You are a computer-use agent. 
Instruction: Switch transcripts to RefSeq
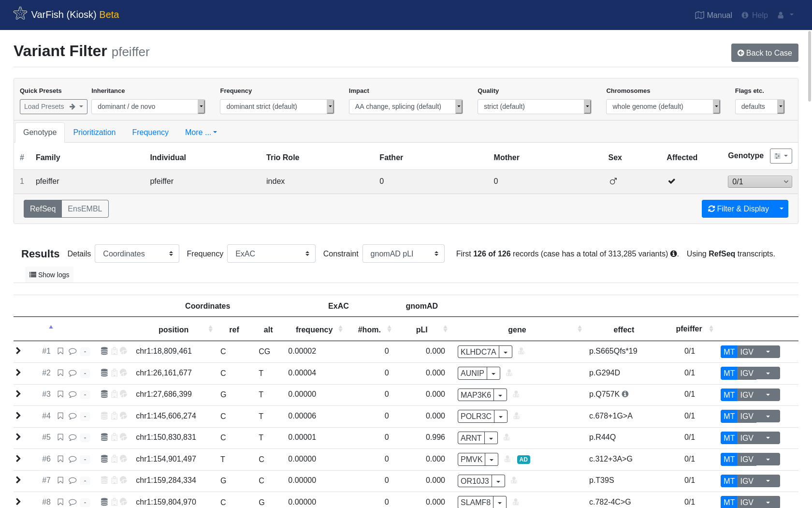coord(43,209)
